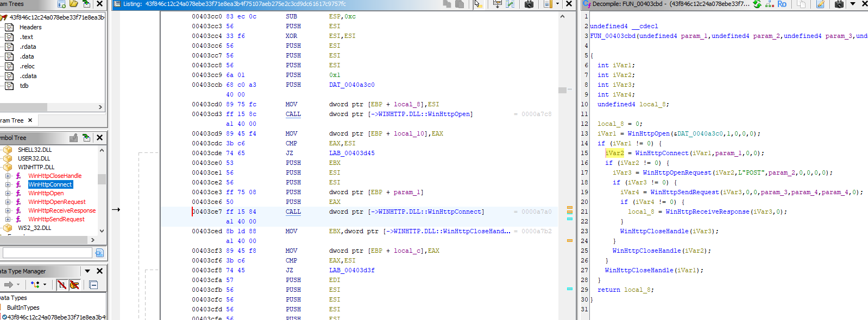The height and width of the screenshot is (320, 868).
Task: Select WS2_32.DLL in Symbol Tree
Action: tap(35, 228)
